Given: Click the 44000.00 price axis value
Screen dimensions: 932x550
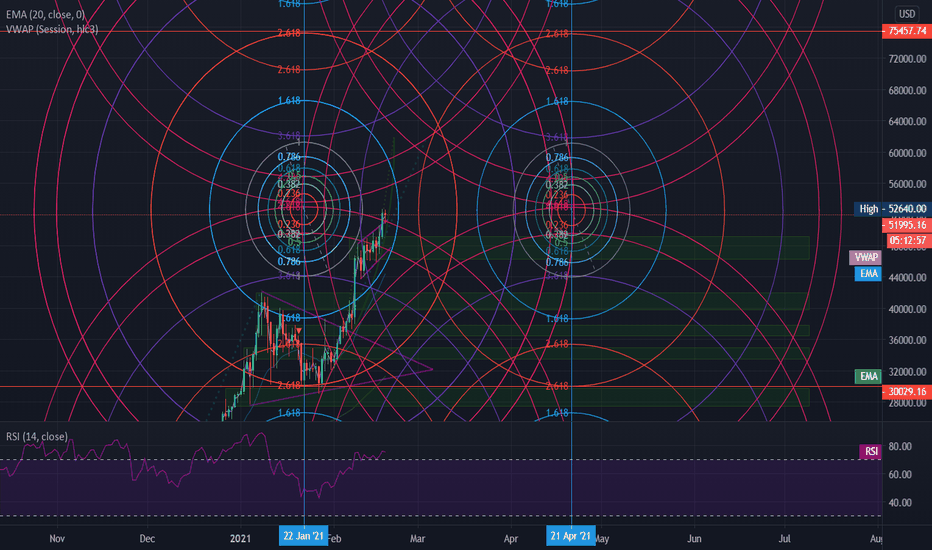Looking at the screenshot, I should (907, 278).
